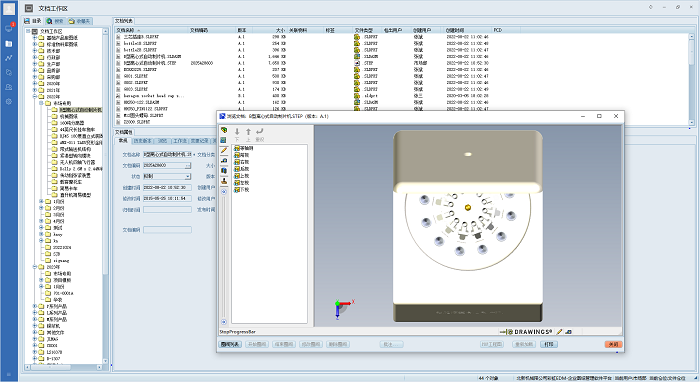Click folder tree horizontal scrollbar
700x382 pixels.
64,367
